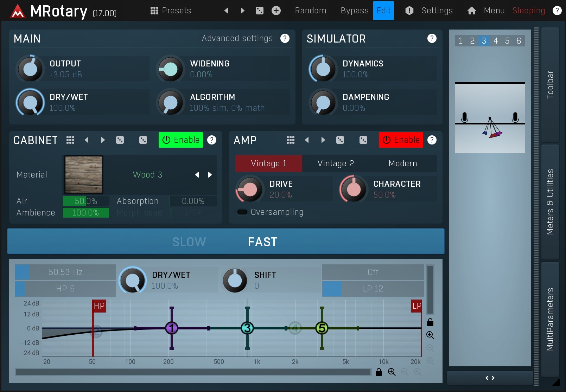
Task: Collapse the side panel with arrows button
Action: tap(490, 378)
